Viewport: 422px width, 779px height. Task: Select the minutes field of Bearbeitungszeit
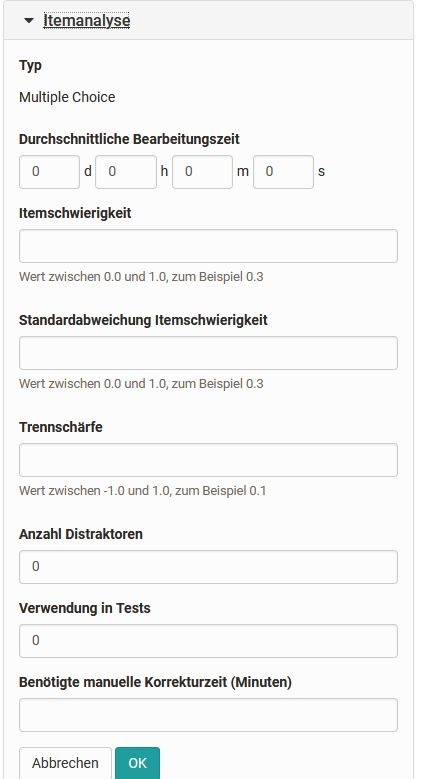[x=202, y=172]
